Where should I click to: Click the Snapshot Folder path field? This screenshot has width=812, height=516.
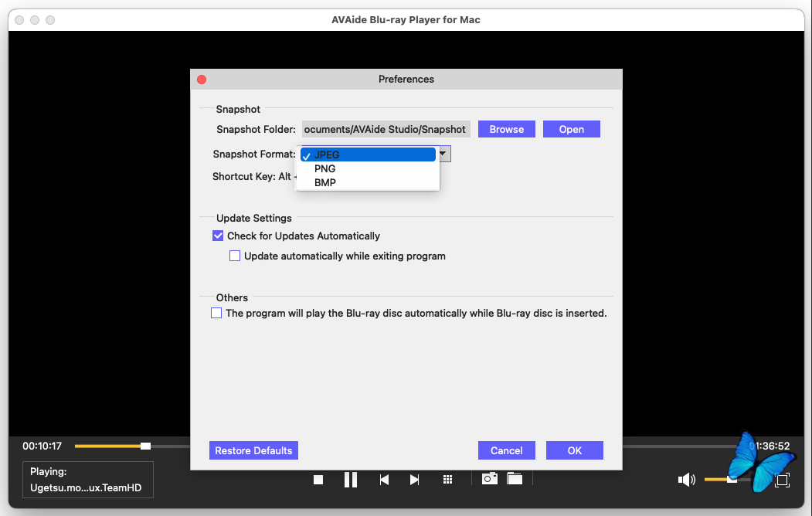[385, 129]
